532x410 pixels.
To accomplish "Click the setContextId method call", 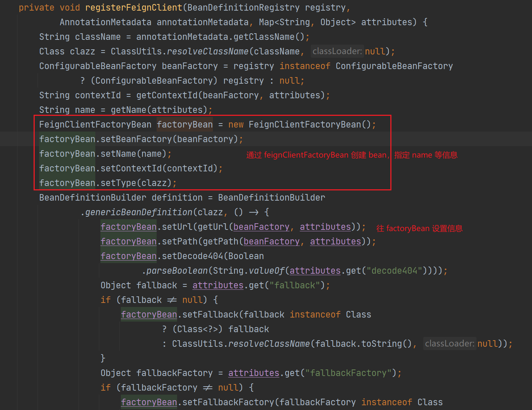I will (131, 168).
